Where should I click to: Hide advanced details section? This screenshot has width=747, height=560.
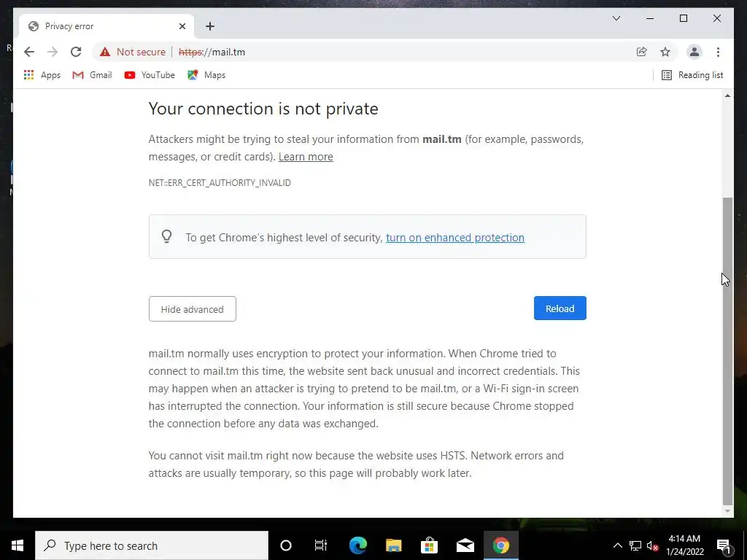[x=192, y=309]
